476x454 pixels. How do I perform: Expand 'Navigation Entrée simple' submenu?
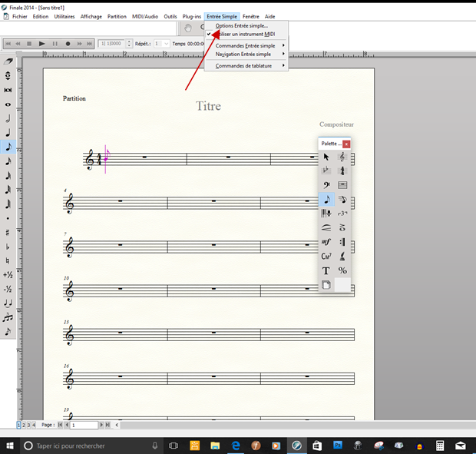coord(243,55)
